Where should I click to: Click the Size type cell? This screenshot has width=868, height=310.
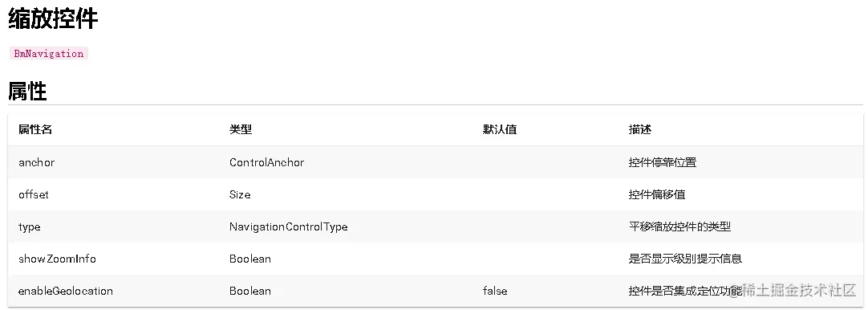[x=240, y=194]
